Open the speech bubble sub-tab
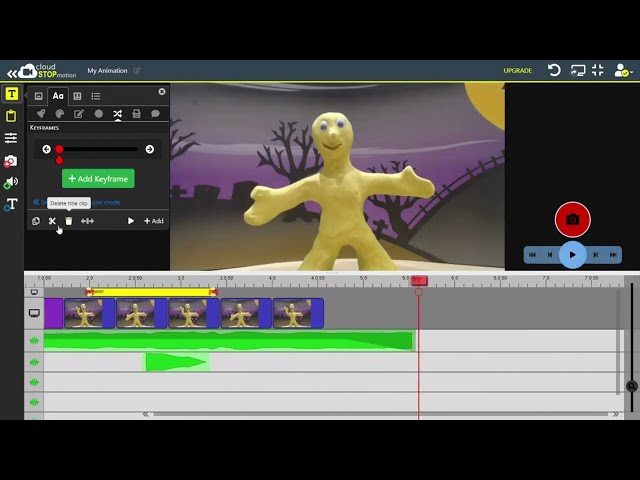 pyautogui.click(x=155, y=113)
